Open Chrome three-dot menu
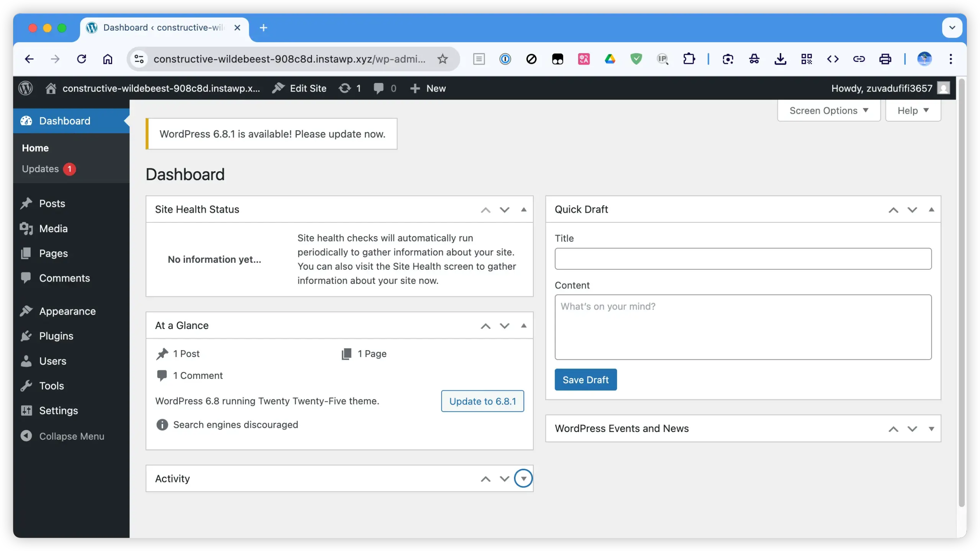Screen dimensions: 980x551 tap(951, 59)
